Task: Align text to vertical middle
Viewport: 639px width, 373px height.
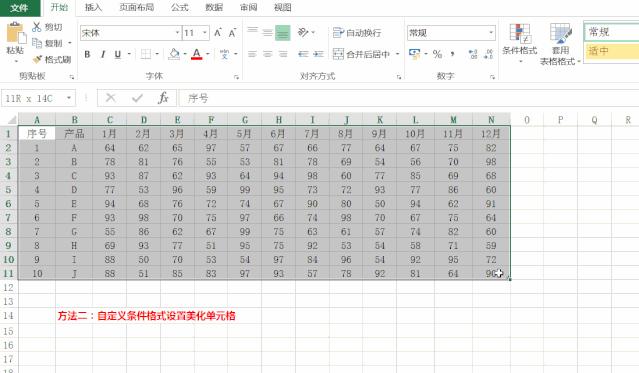Action: pos(267,33)
